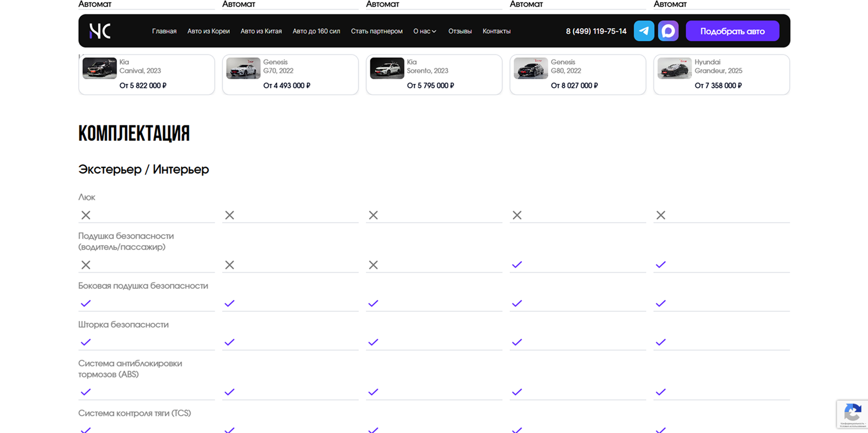
Task: Call the 8 (499) 119-75-14 phone link
Action: point(596,31)
